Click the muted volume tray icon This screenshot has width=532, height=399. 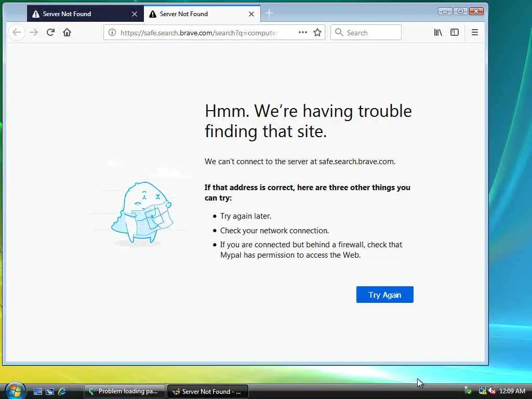(492, 391)
